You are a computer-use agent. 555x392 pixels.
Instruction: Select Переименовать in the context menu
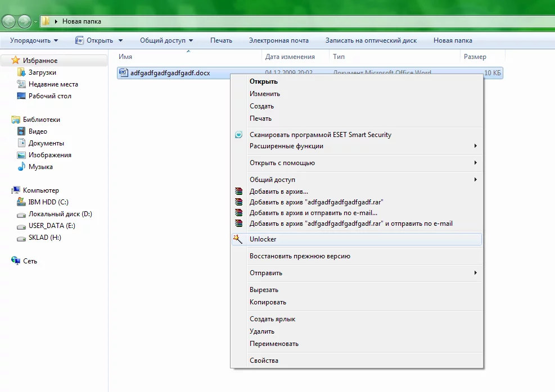click(x=274, y=344)
